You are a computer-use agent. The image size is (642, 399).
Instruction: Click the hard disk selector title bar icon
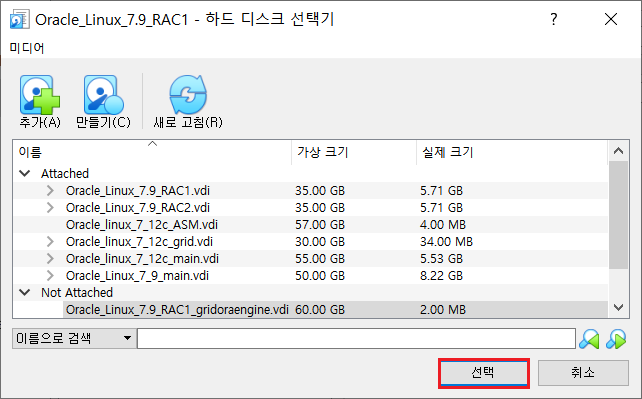[19, 19]
